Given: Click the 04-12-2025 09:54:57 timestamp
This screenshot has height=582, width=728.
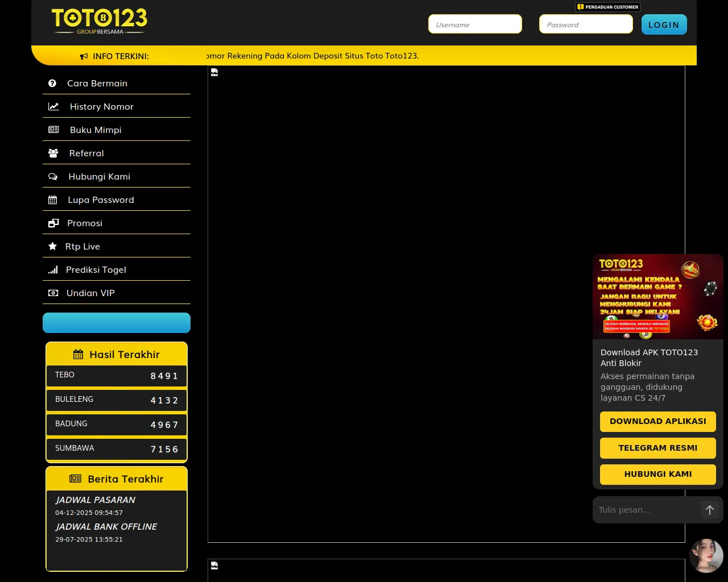Looking at the screenshot, I should click(x=89, y=513).
